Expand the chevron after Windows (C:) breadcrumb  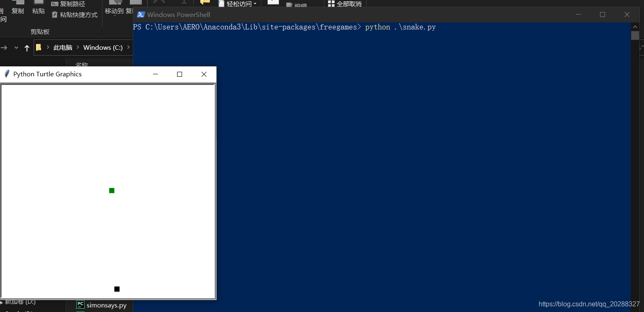(128, 47)
